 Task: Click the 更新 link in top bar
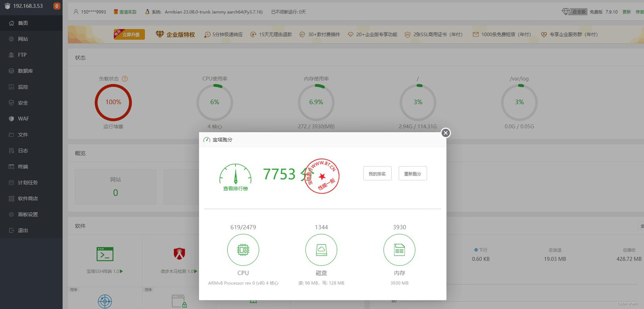[627, 12]
